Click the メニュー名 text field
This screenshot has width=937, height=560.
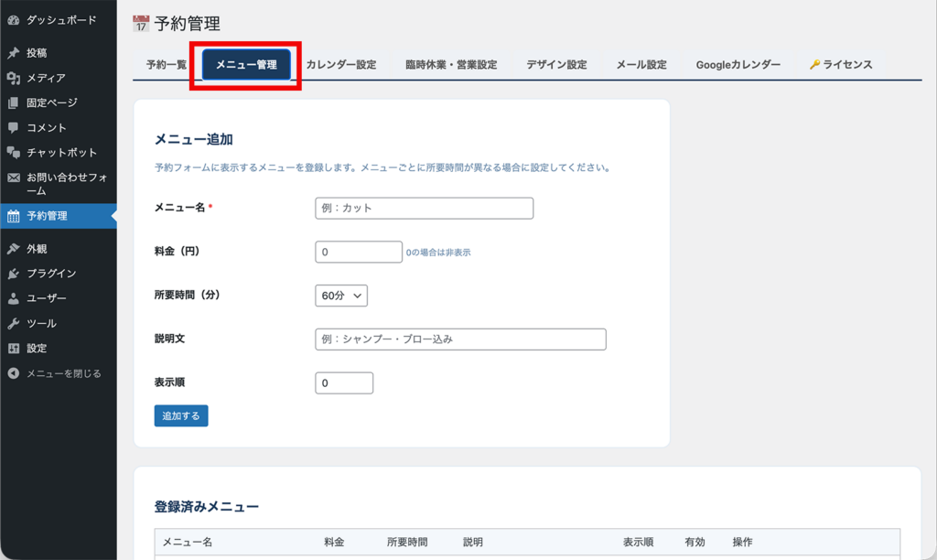[x=424, y=208]
